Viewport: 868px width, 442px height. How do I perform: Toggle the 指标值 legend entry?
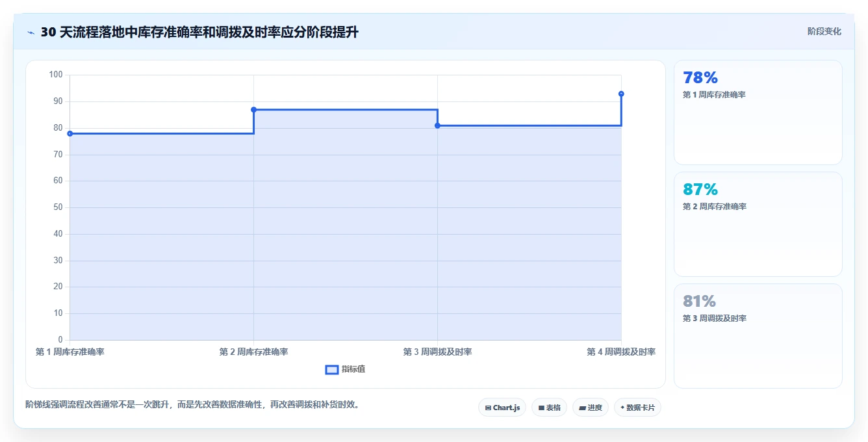[346, 369]
